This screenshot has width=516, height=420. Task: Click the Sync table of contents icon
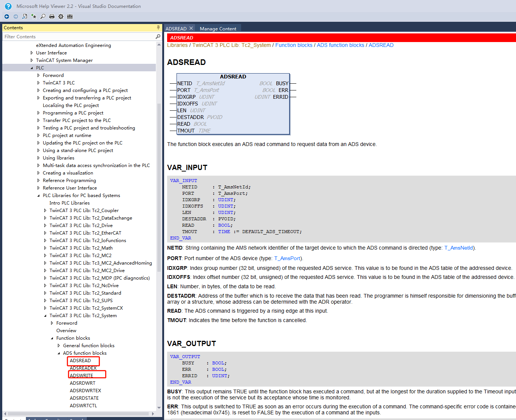click(25, 17)
